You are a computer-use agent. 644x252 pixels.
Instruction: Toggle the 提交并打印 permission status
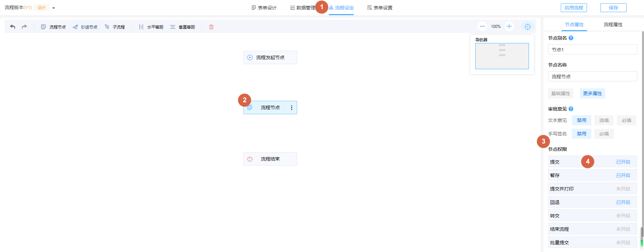(623, 189)
